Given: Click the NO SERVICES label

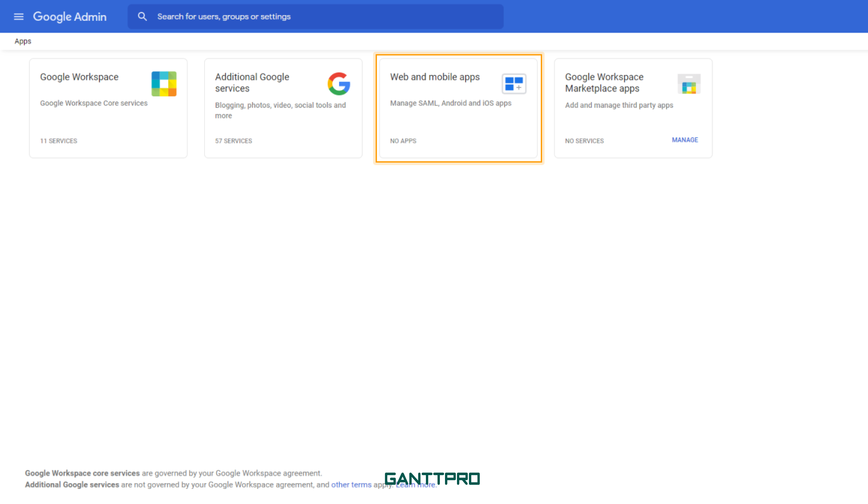Looking at the screenshot, I should click(584, 141).
